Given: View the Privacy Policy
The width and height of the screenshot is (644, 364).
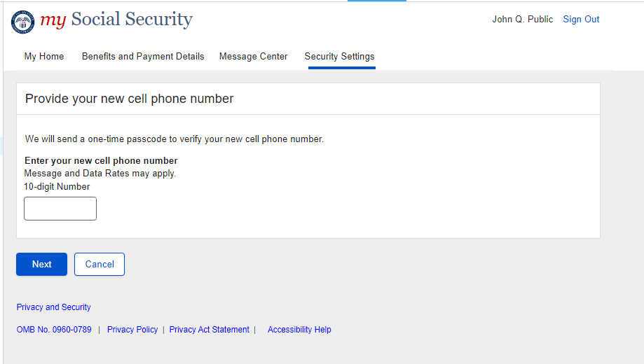Looking at the screenshot, I should [x=132, y=330].
